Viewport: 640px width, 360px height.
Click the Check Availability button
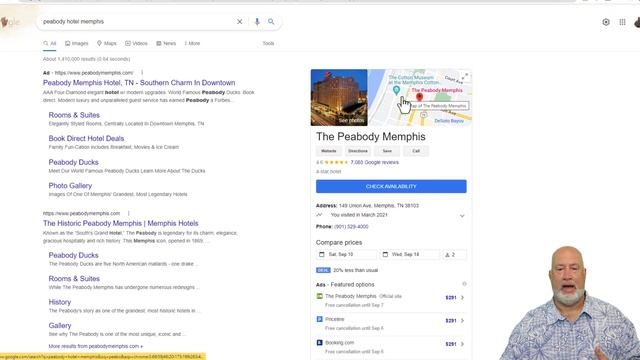click(x=391, y=187)
